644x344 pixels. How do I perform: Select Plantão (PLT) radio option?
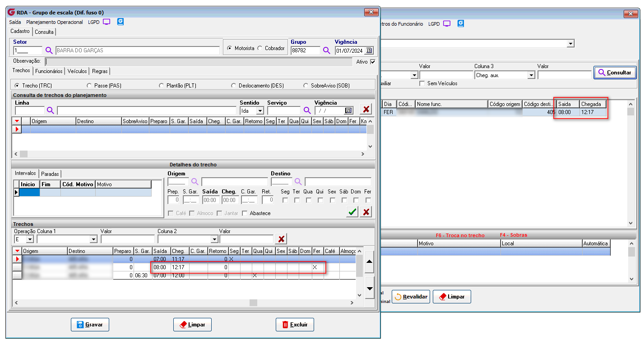[x=162, y=85]
